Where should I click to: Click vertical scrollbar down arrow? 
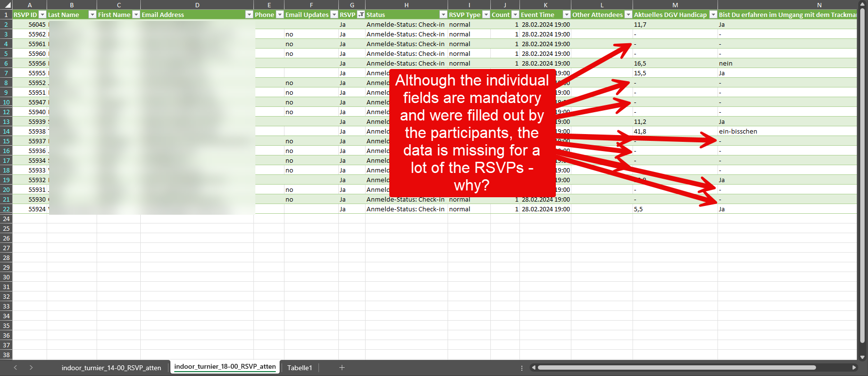click(863, 357)
